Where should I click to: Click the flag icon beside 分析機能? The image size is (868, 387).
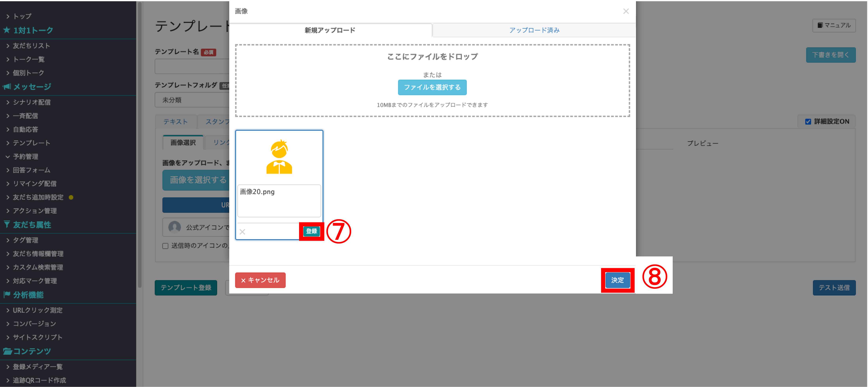click(6, 295)
